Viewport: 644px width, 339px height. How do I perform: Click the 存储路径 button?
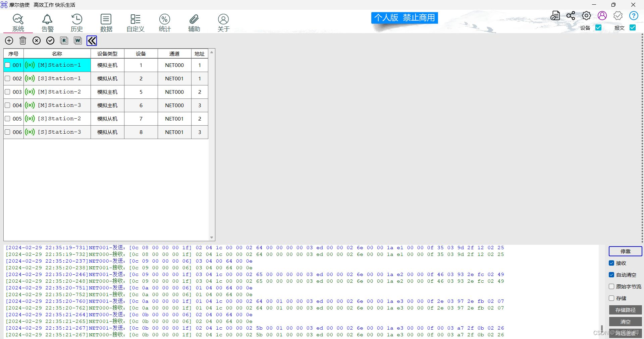click(x=625, y=310)
